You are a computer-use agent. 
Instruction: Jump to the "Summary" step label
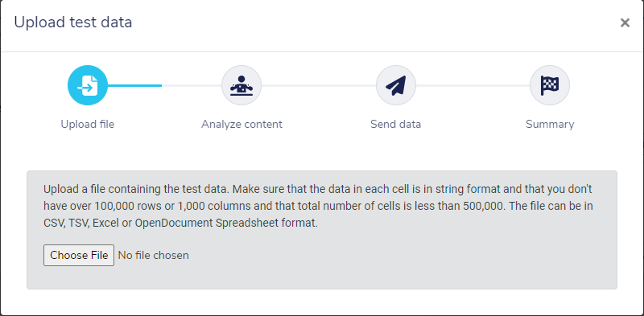[550, 124]
